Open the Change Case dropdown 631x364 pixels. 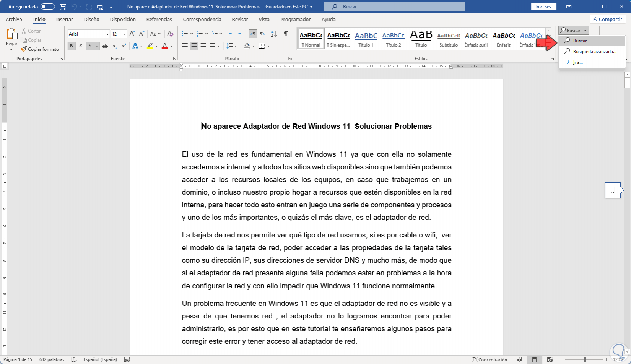pos(155,34)
